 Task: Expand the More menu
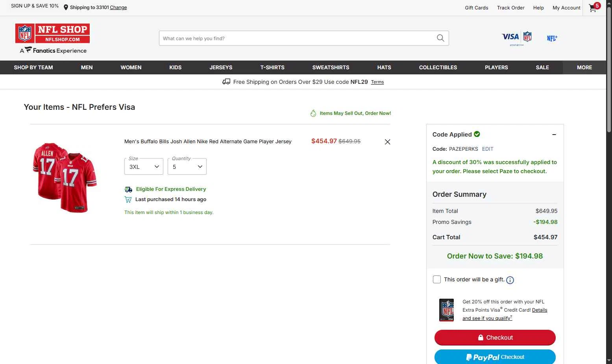pos(584,67)
